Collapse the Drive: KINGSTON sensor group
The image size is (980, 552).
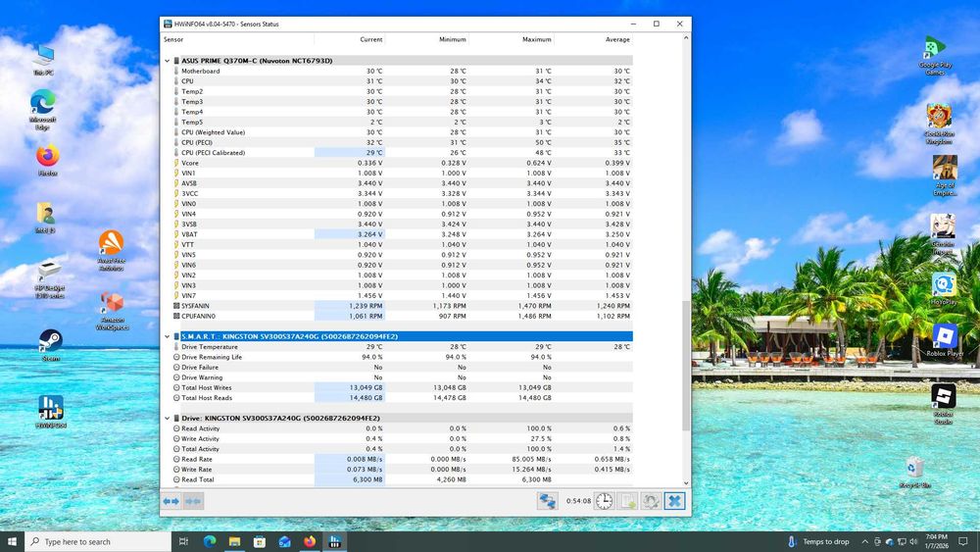[167, 419]
